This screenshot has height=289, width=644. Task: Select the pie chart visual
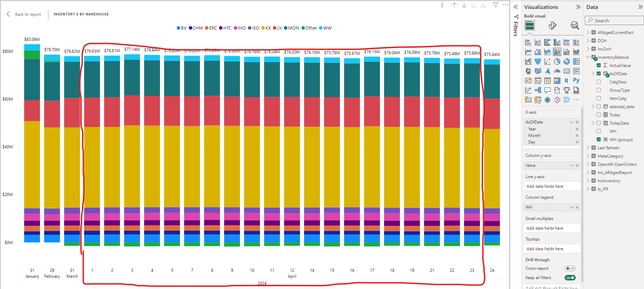[x=557, y=61]
